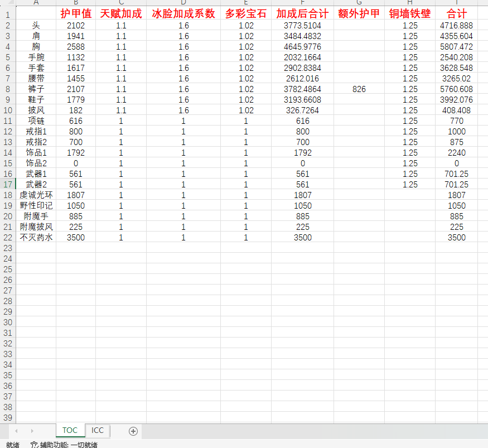Select the 护甲值 header cell

point(76,15)
